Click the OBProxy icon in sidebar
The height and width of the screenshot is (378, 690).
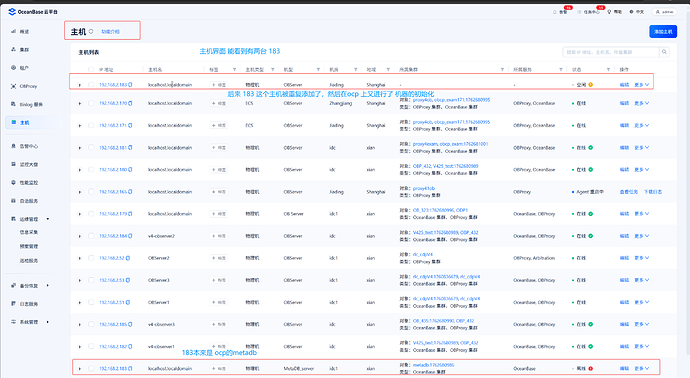tap(13, 86)
